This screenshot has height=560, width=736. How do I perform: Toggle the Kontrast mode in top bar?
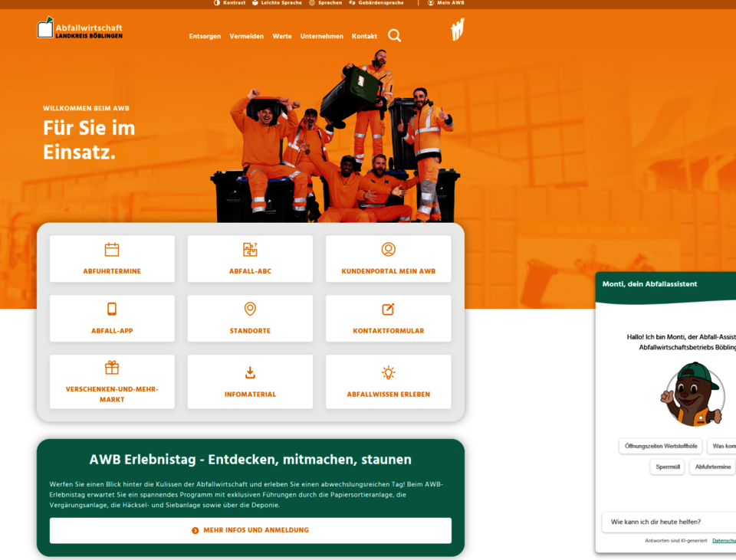pos(229,3)
